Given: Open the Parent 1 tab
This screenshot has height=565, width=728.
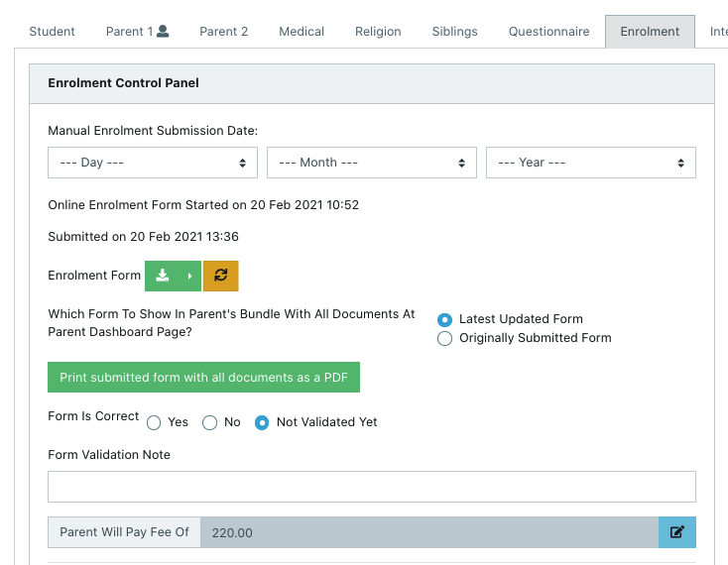Looking at the screenshot, I should point(137,32).
